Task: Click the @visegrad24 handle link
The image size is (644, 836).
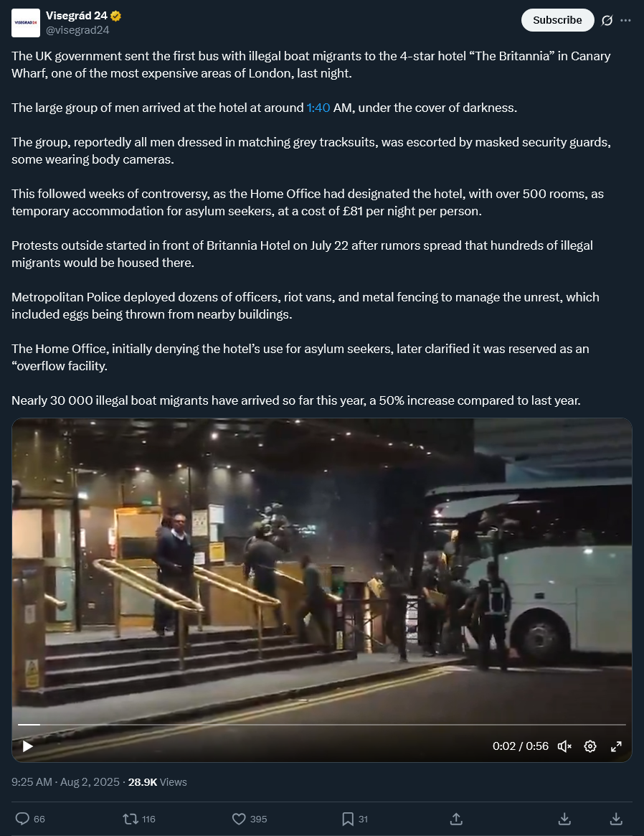Action: click(x=77, y=30)
